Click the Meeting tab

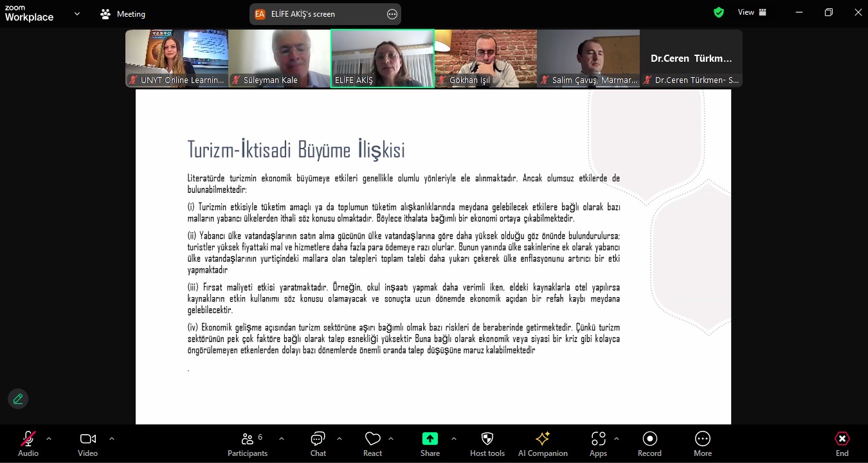click(123, 14)
